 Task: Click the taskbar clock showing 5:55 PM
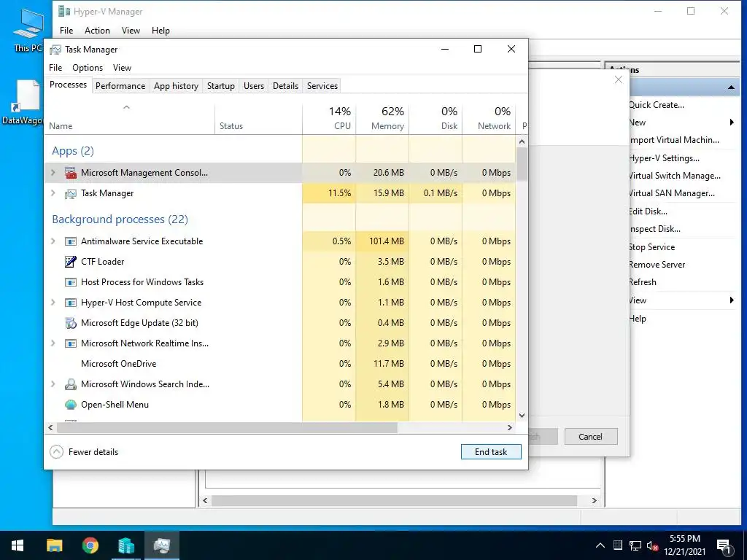[x=685, y=545]
